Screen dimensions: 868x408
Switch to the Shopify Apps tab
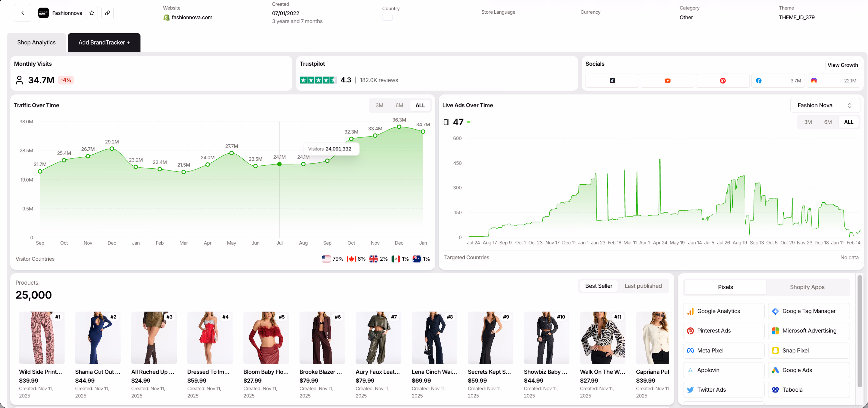[807, 287]
